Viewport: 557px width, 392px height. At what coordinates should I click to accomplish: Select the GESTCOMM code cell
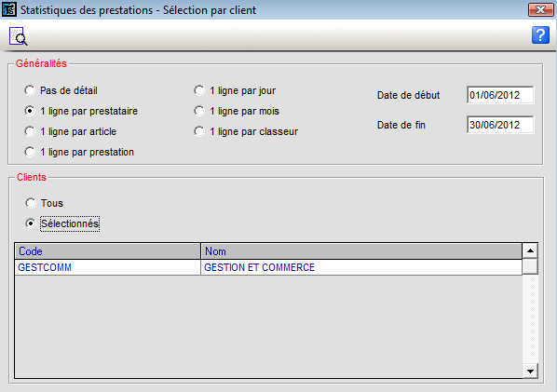click(x=108, y=267)
